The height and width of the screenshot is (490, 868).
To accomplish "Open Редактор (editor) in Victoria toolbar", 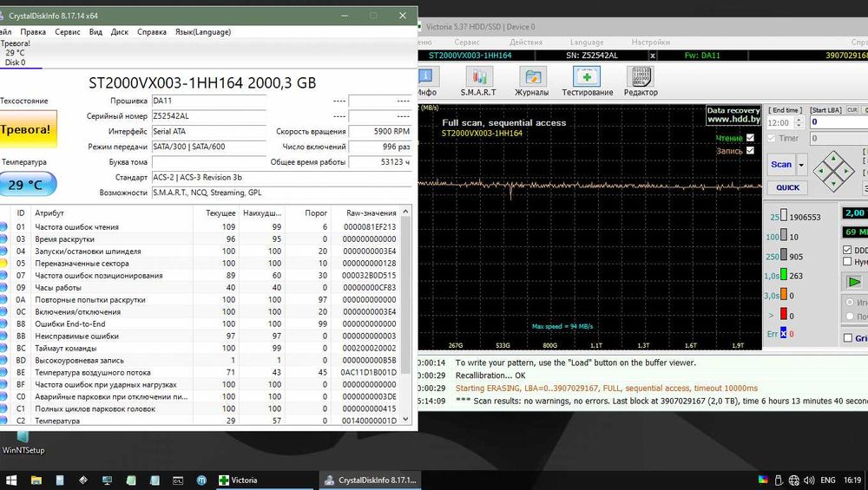I will pos(641,82).
